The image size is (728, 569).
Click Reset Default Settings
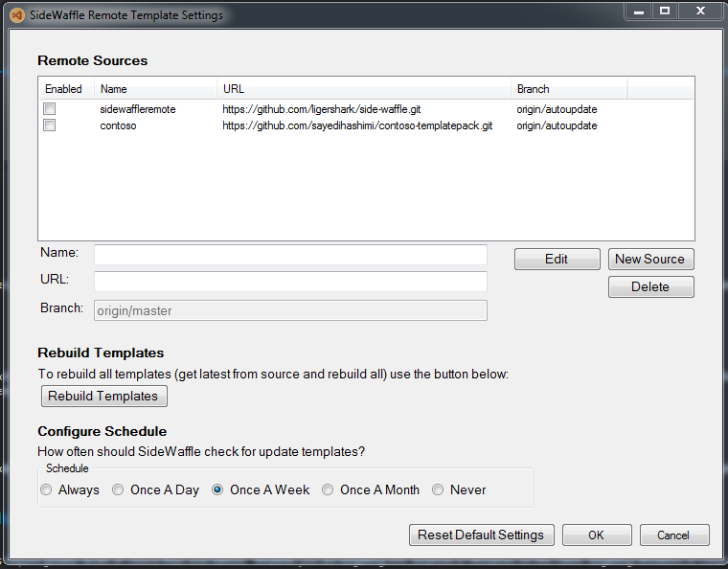[x=482, y=535]
